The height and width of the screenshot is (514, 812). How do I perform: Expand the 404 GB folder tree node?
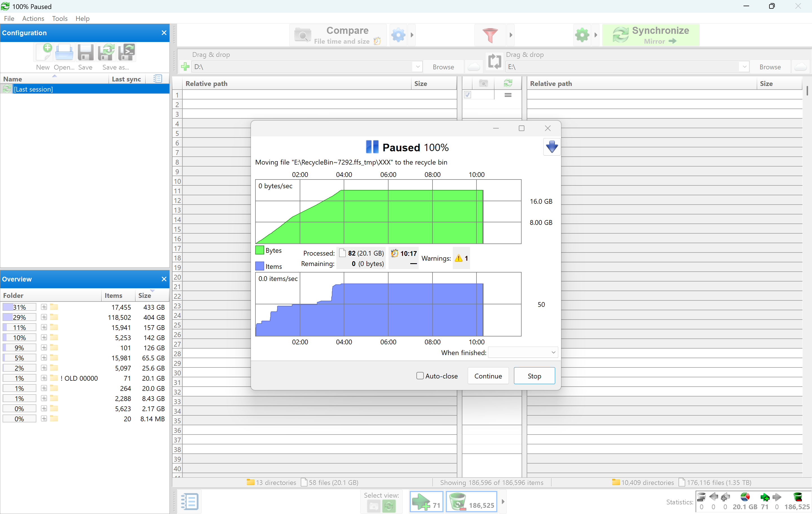pyautogui.click(x=44, y=317)
